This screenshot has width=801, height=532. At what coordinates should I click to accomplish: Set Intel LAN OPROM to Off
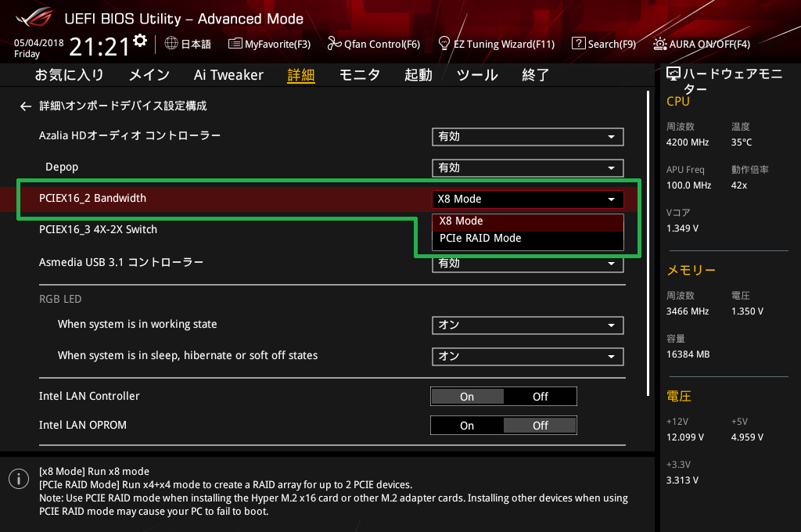(x=540, y=426)
